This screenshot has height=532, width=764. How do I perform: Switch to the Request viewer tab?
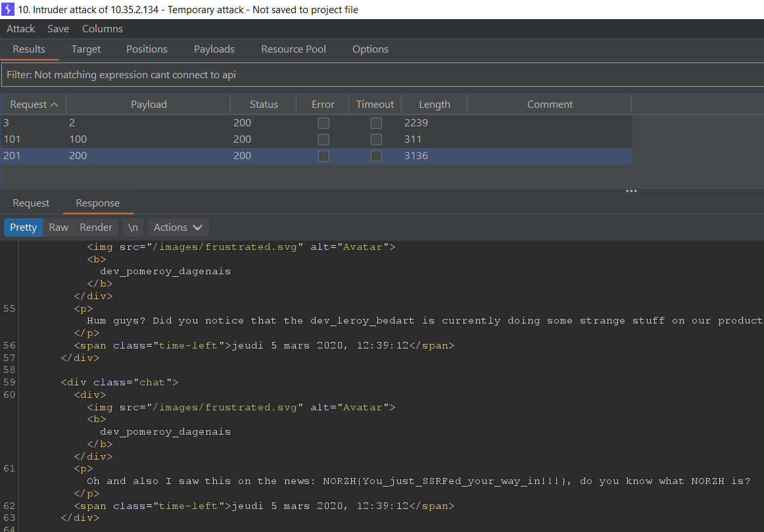click(x=31, y=203)
